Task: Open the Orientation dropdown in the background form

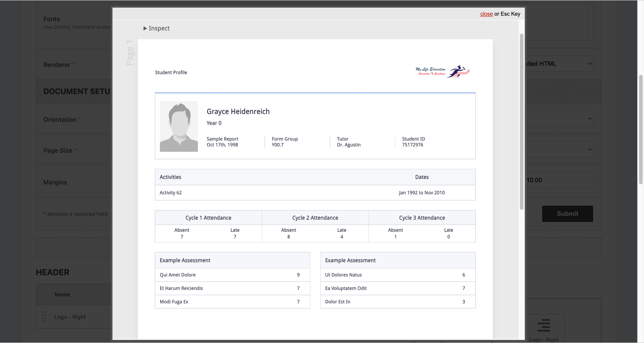Action: tap(560, 118)
